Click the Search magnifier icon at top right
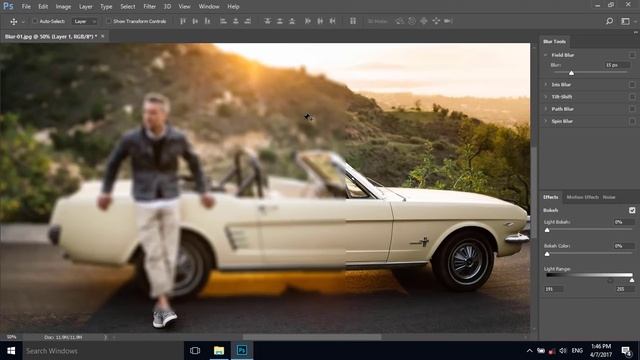This screenshot has width=640, height=360. 609,21
